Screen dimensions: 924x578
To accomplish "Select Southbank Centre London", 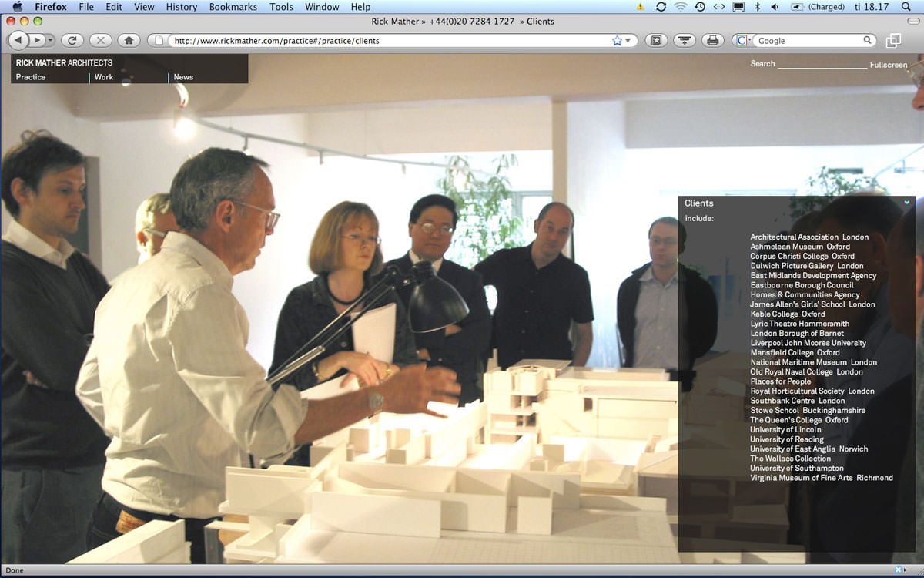I will (798, 401).
